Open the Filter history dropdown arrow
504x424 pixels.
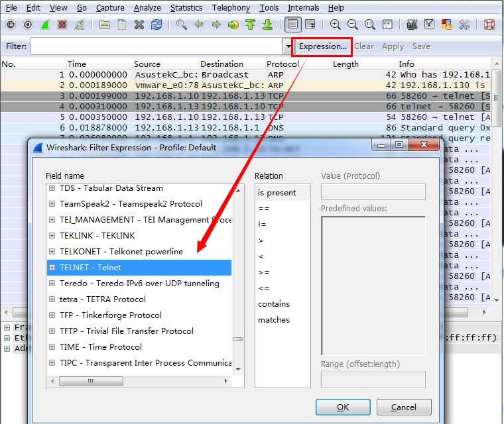click(x=288, y=46)
